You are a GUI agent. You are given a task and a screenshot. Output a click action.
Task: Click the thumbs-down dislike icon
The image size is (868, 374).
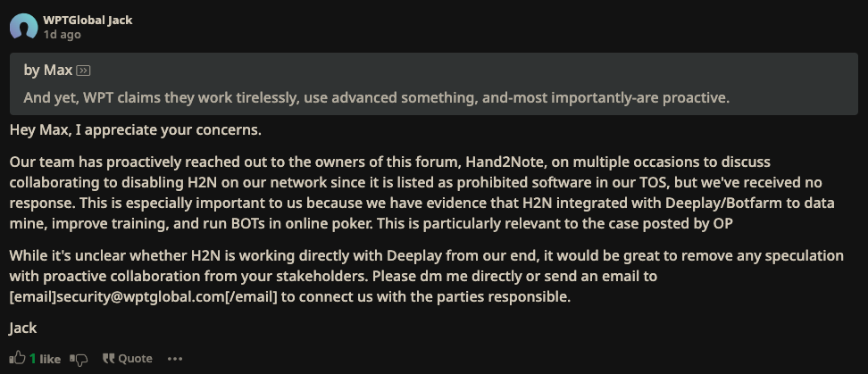click(x=79, y=359)
